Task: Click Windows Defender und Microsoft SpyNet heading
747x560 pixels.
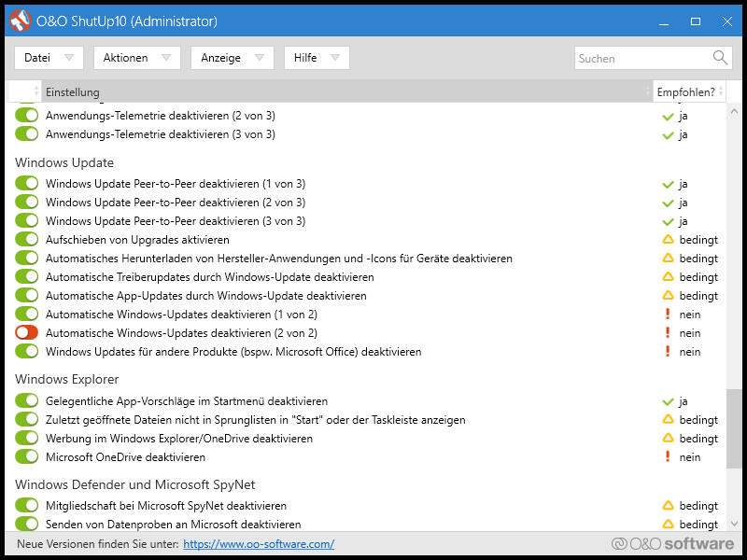Action: click(x=134, y=484)
